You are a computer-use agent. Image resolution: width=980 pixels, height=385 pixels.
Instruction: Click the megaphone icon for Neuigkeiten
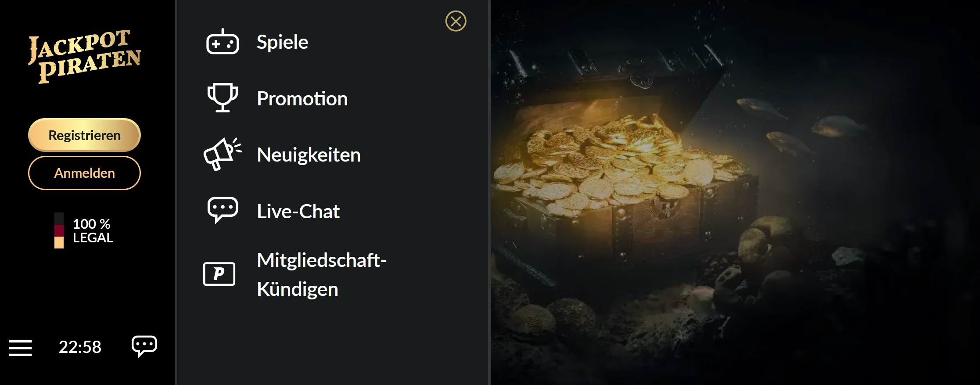tap(223, 154)
